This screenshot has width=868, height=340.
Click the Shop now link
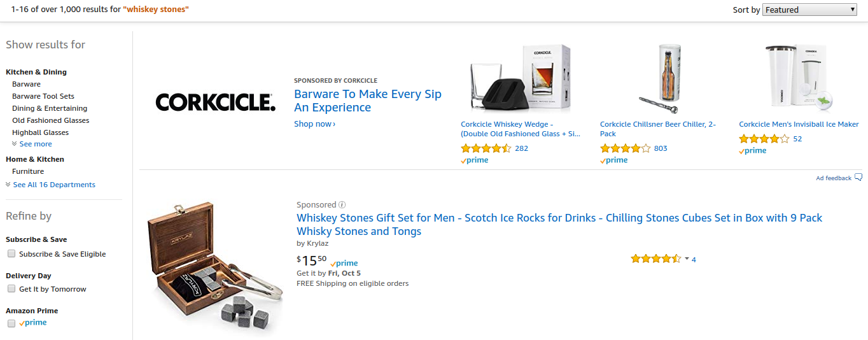point(314,124)
